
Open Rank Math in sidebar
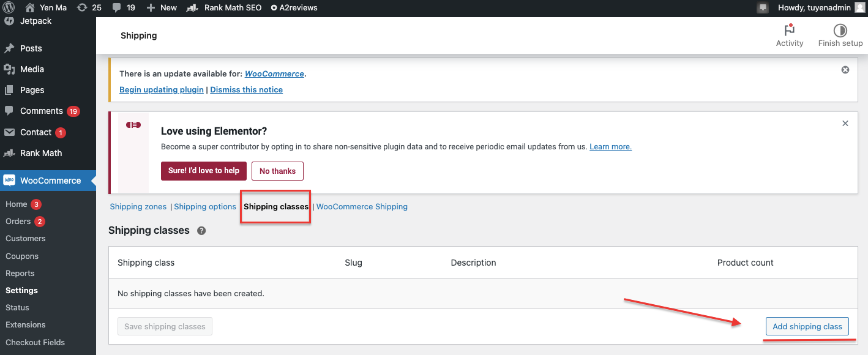pyautogui.click(x=40, y=153)
